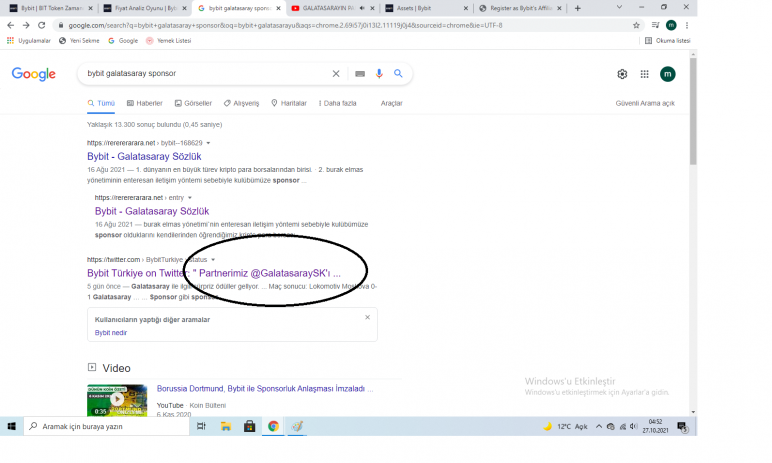Dismiss the Kullanıcıların yaptığı diğer aramalar box
This screenshot has height=463, width=772.
pyautogui.click(x=367, y=318)
